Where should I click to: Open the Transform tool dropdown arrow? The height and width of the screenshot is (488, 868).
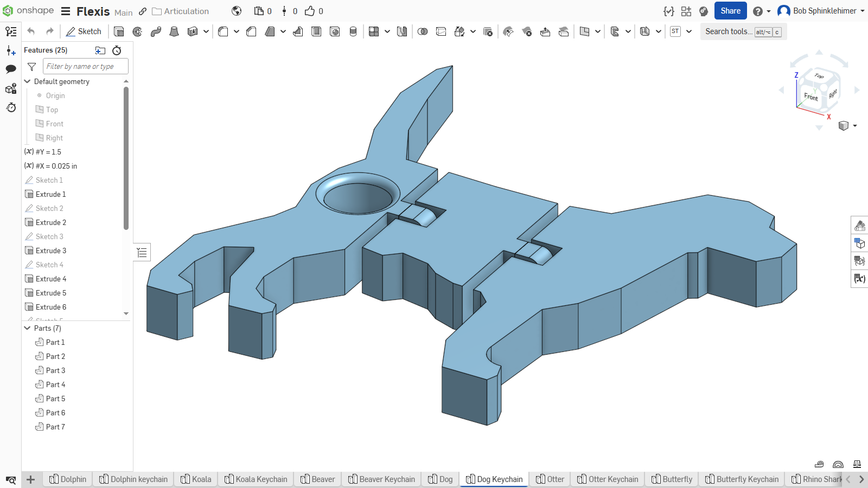(x=473, y=31)
